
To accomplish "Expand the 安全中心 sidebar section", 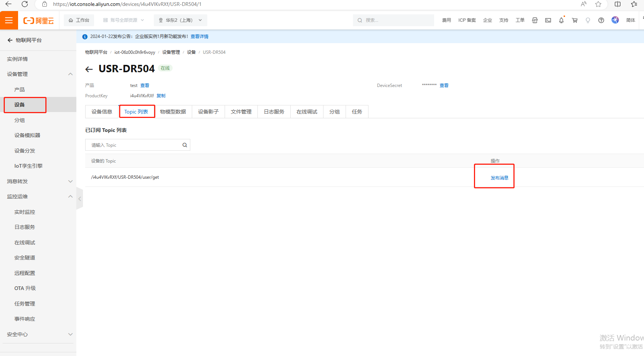I will 70,334.
